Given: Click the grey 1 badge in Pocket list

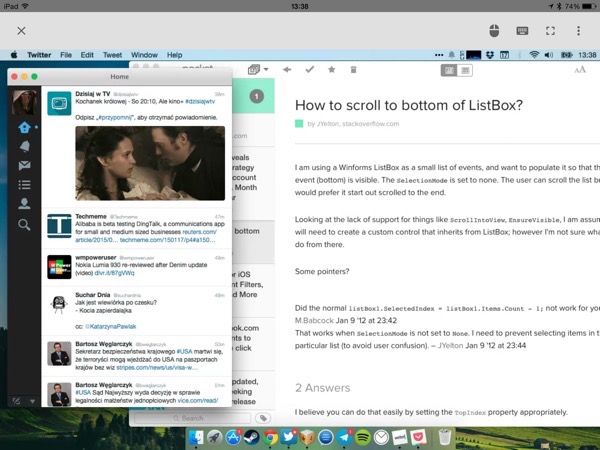Looking at the screenshot, I should (257, 96).
